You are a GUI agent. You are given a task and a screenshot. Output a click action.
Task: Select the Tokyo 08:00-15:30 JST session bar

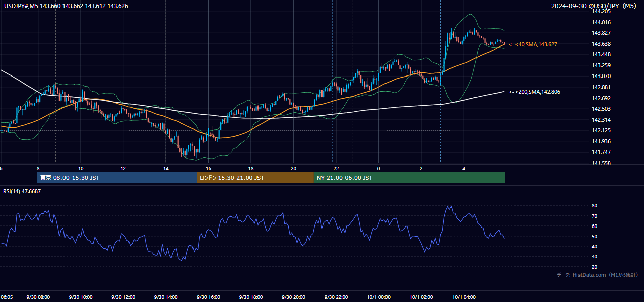click(x=117, y=178)
